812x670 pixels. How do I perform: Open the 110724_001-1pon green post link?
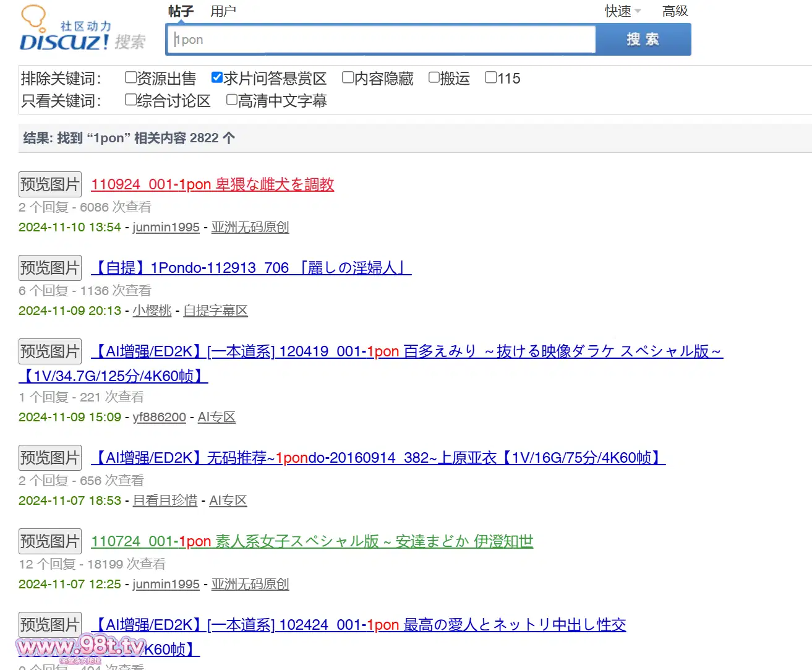[x=312, y=541]
